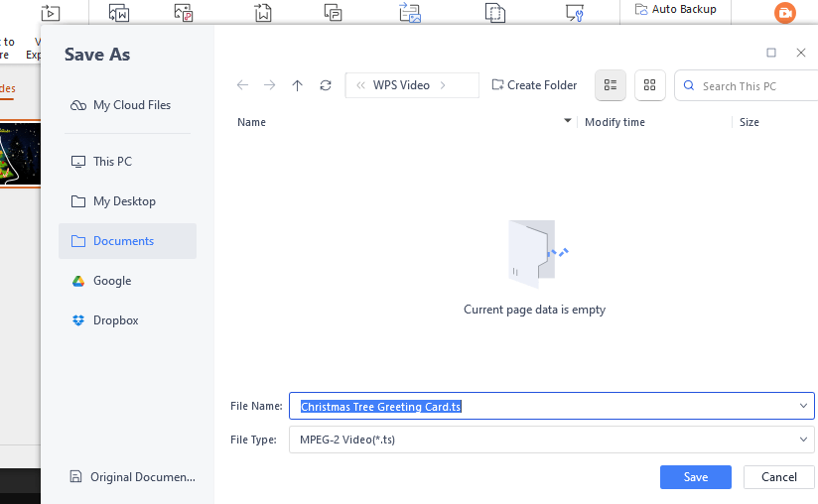Screen dimensions: 818x504
Task: Sort by Size column
Action: click(750, 122)
